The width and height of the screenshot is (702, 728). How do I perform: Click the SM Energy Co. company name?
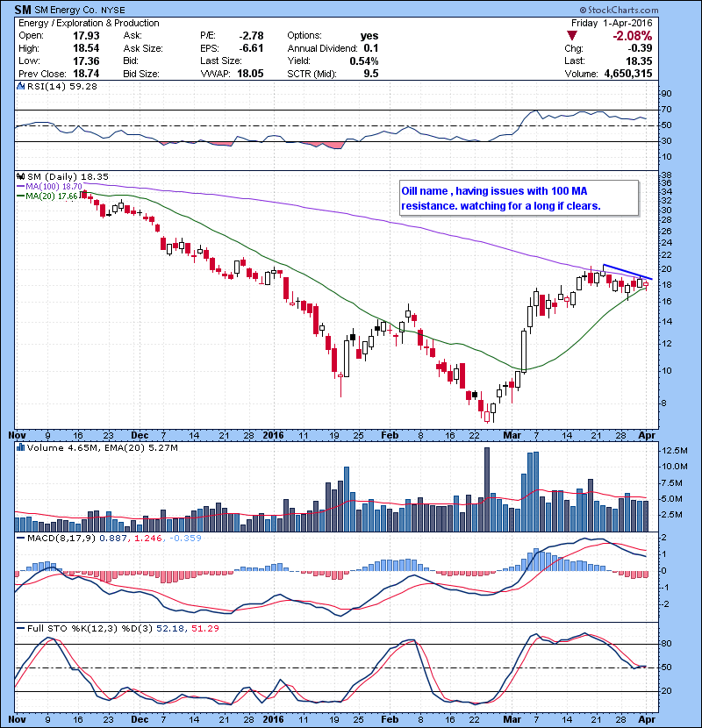66,10
